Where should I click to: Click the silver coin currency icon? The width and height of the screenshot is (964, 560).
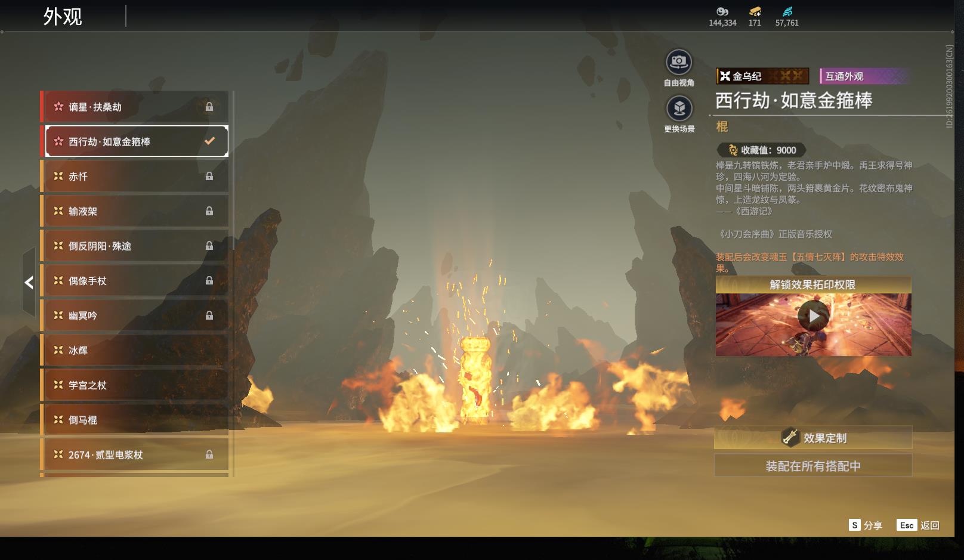[722, 11]
